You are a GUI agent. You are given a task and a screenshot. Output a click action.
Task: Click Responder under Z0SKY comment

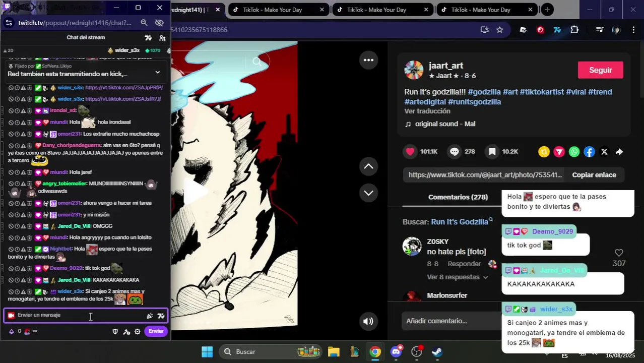tap(464, 264)
